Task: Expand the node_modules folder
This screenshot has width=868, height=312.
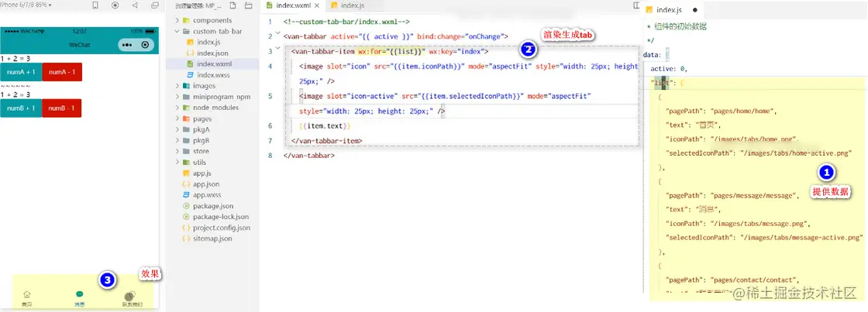Action: [177, 108]
